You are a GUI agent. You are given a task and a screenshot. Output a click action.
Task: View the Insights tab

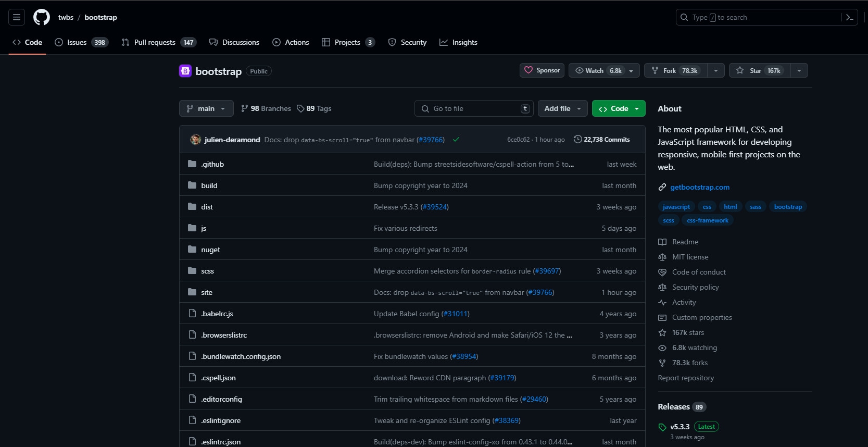pos(458,42)
